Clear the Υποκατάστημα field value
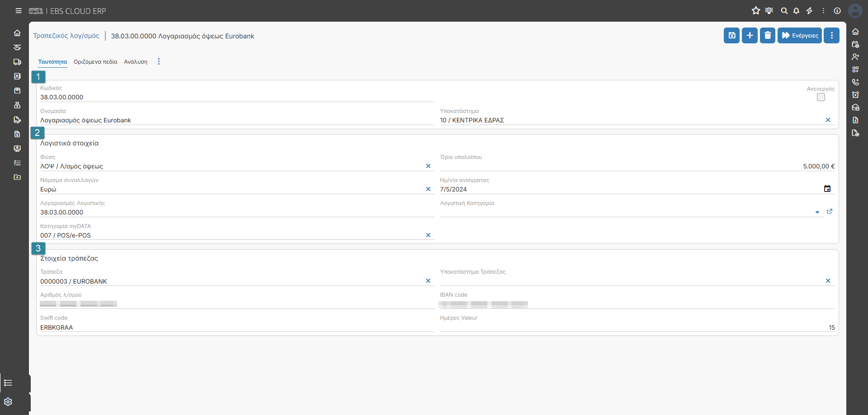 [x=828, y=120]
